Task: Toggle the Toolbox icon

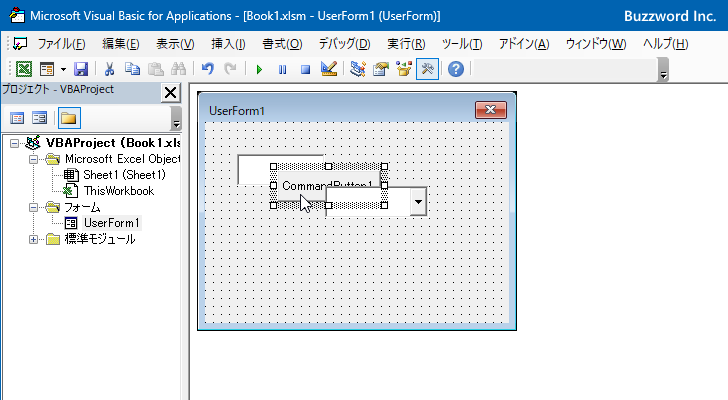Action: pyautogui.click(x=427, y=69)
